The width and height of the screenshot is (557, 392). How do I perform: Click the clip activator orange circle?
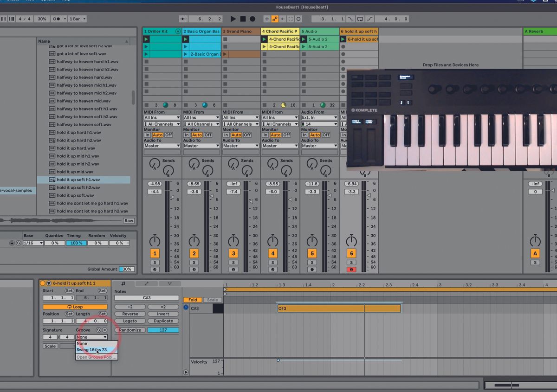click(43, 283)
